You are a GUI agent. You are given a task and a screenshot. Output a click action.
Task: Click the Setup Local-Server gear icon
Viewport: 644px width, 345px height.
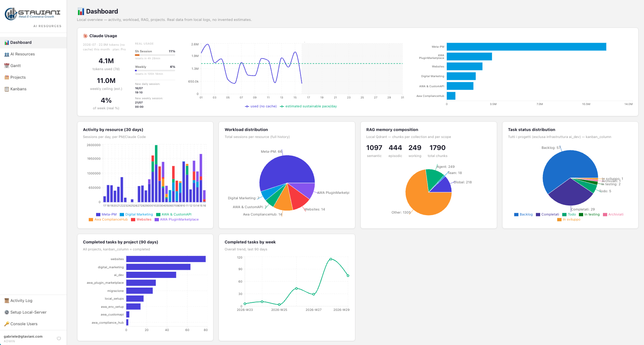(7, 312)
